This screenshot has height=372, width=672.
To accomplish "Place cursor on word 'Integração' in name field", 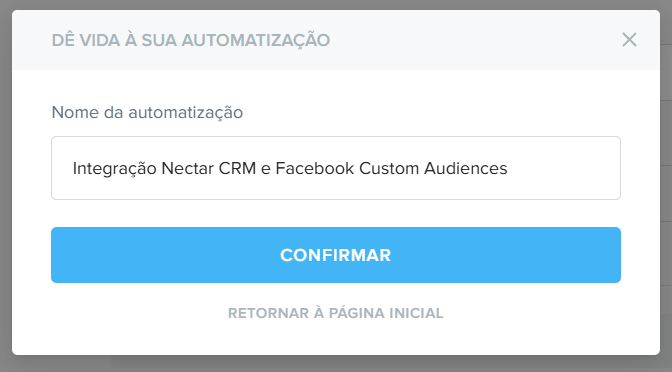I will coord(114,169).
